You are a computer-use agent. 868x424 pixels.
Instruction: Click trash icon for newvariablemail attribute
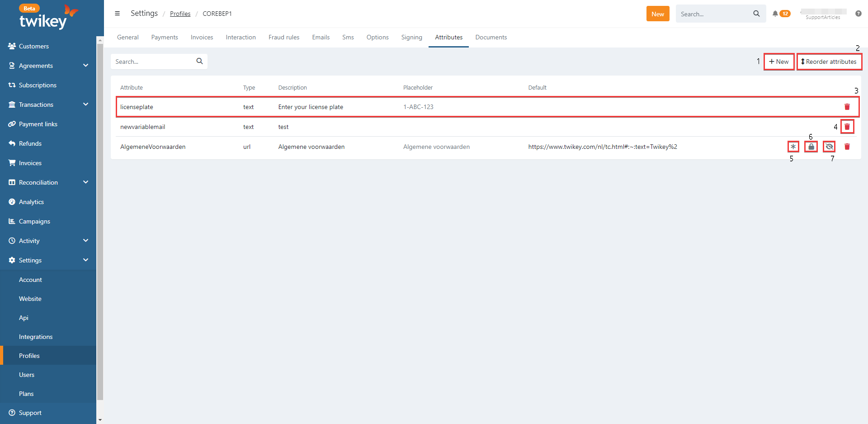[x=847, y=127]
